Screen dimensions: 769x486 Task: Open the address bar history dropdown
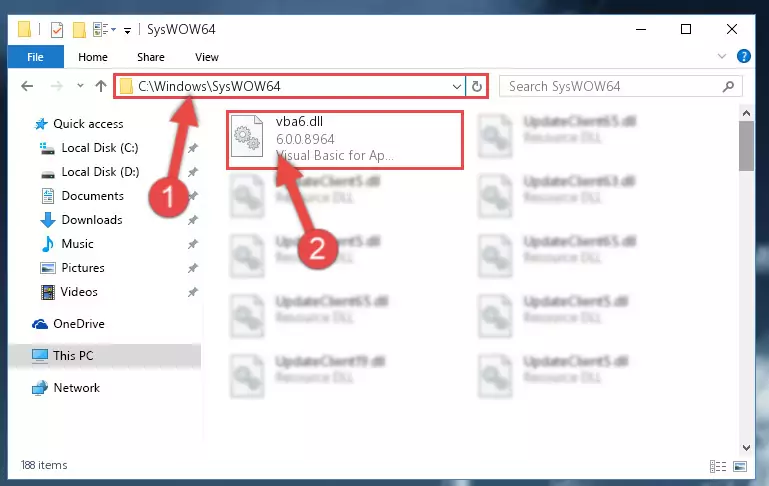click(x=457, y=87)
